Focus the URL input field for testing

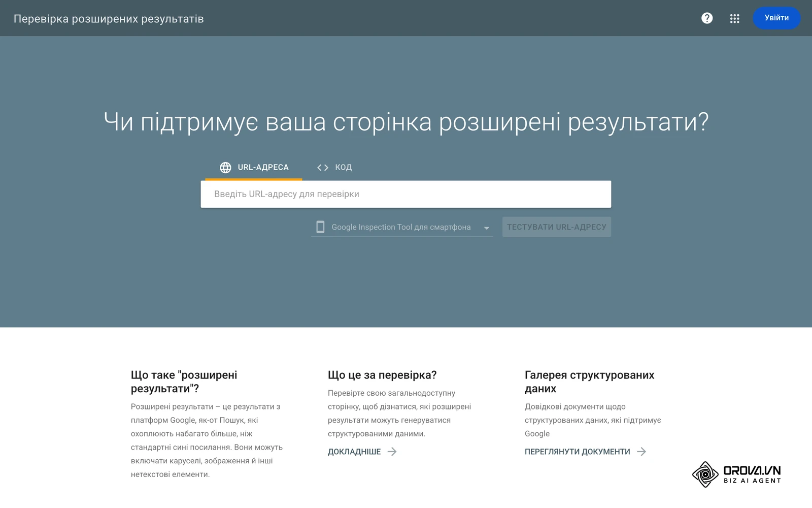coord(406,194)
